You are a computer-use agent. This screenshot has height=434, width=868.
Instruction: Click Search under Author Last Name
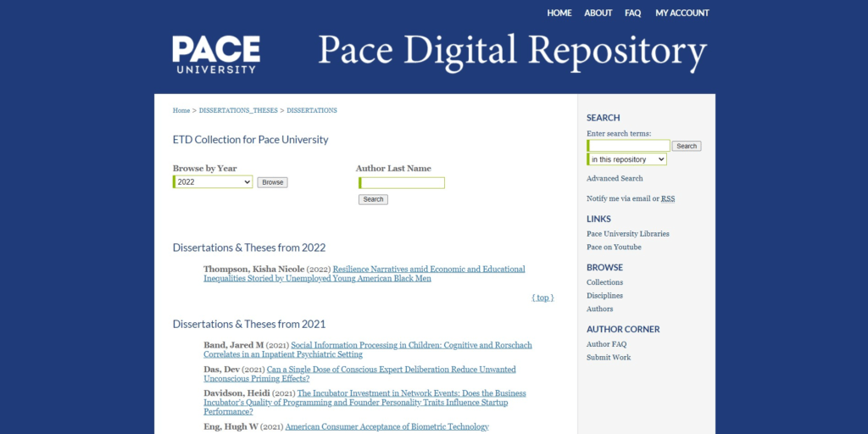point(373,199)
